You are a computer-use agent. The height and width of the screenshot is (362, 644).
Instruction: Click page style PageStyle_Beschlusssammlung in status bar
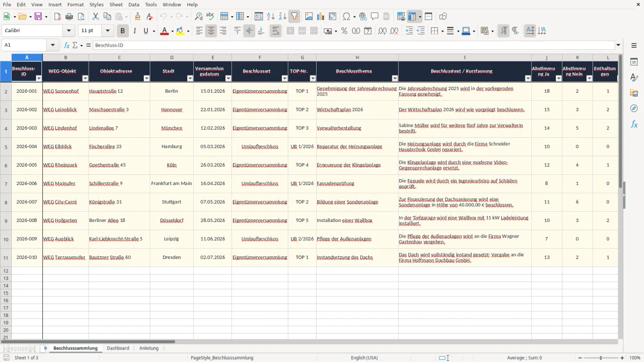pyautogui.click(x=222, y=358)
